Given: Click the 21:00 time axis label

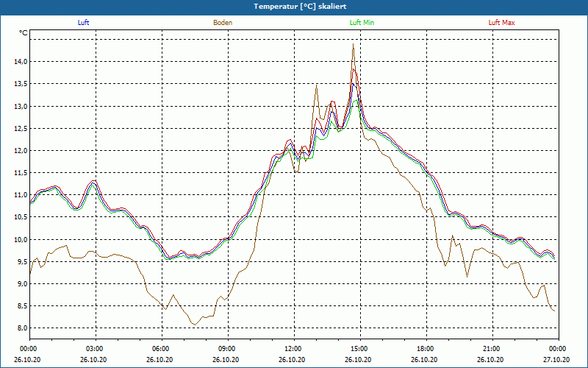Looking at the screenshot, I should [492, 349].
